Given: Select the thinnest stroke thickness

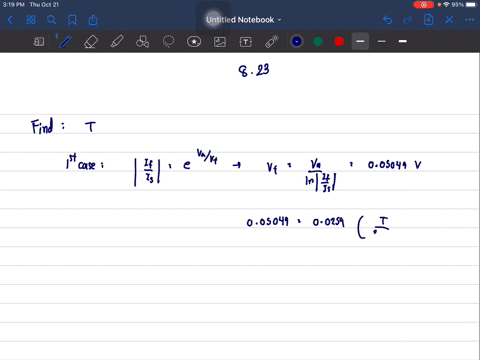Looking at the screenshot, I should [382, 41].
